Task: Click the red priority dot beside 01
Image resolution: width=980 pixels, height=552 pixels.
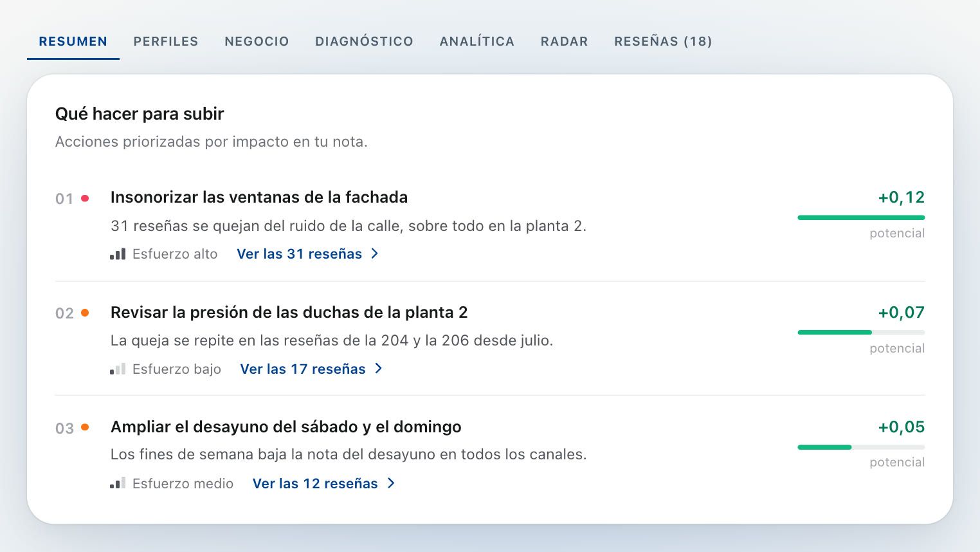Action: 85,198
